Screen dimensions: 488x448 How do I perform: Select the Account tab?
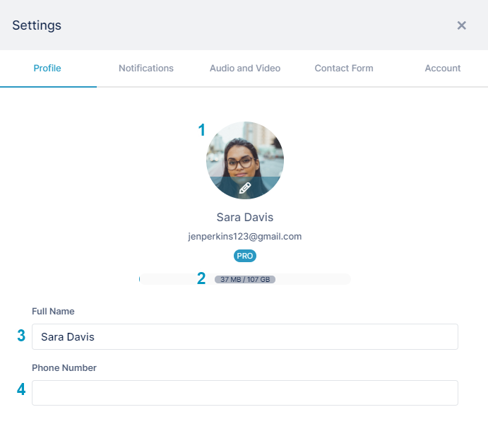pyautogui.click(x=443, y=68)
